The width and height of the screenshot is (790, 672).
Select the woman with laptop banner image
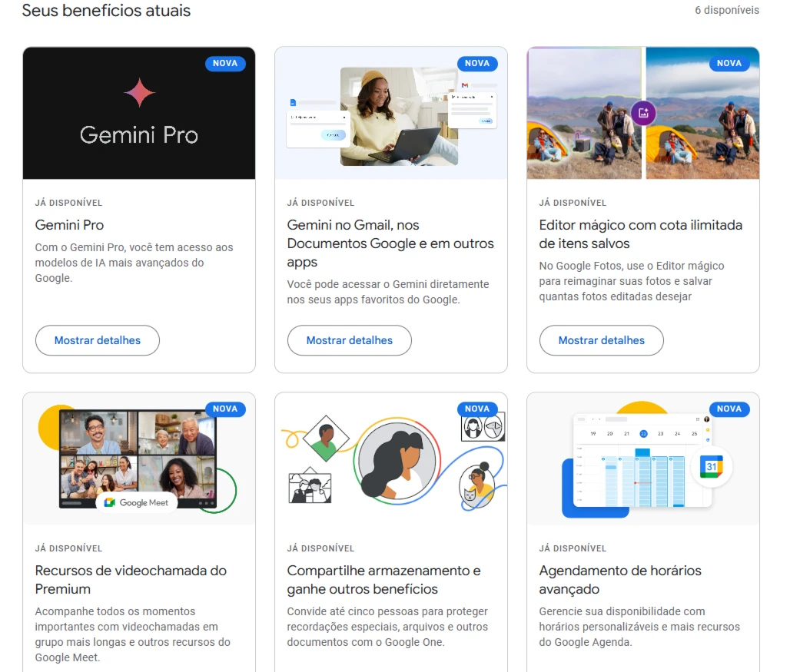click(x=391, y=113)
